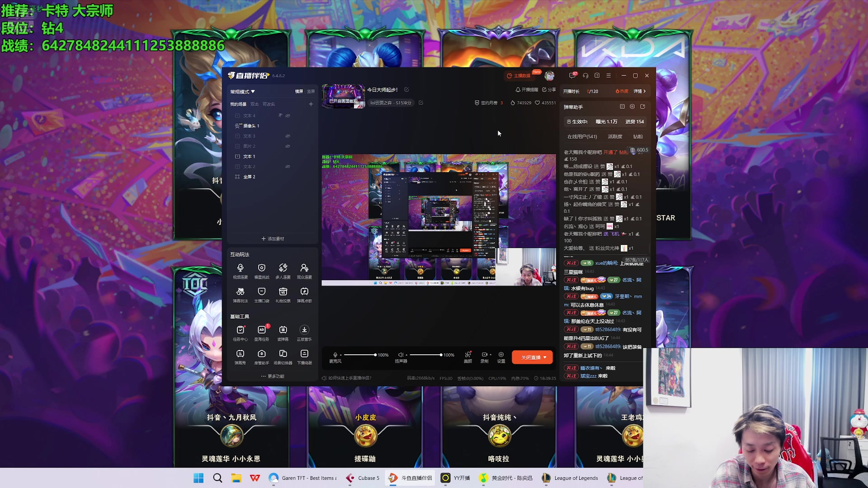Image resolution: width=868 pixels, height=488 pixels.
Task: Expand 录制 record options arrow
Action: [491, 355]
